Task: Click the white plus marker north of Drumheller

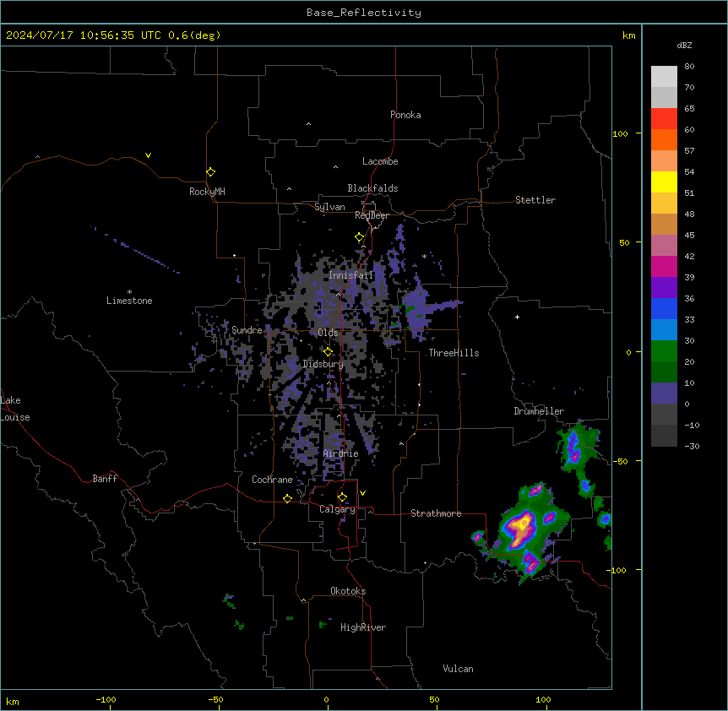Action: (517, 317)
